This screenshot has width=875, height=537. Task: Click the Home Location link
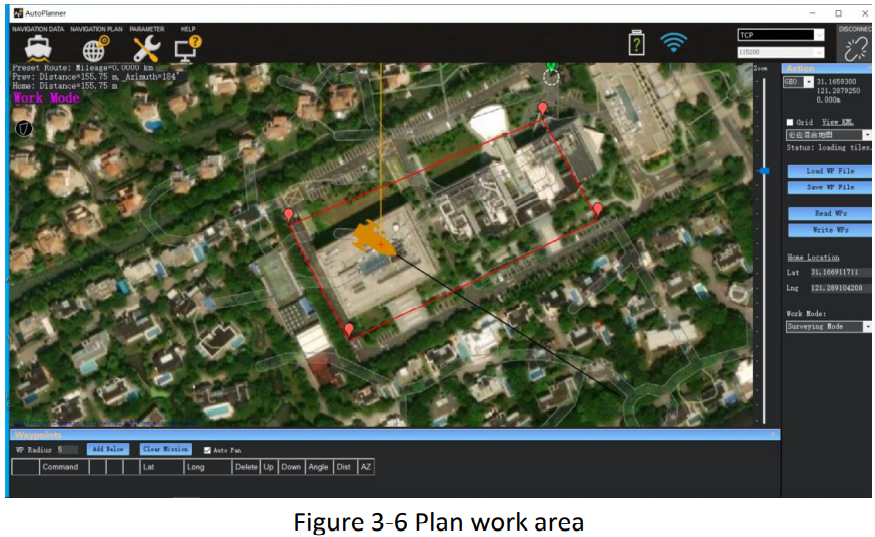(813, 257)
